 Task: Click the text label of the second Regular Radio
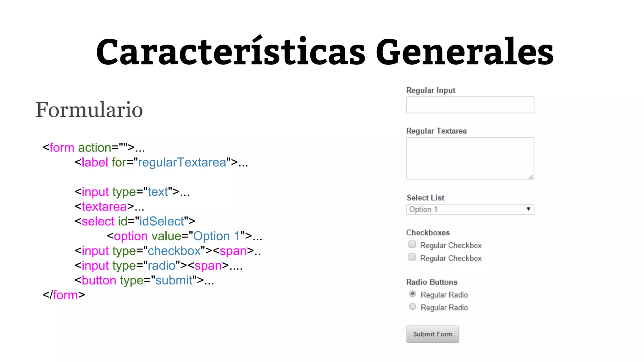444,308
